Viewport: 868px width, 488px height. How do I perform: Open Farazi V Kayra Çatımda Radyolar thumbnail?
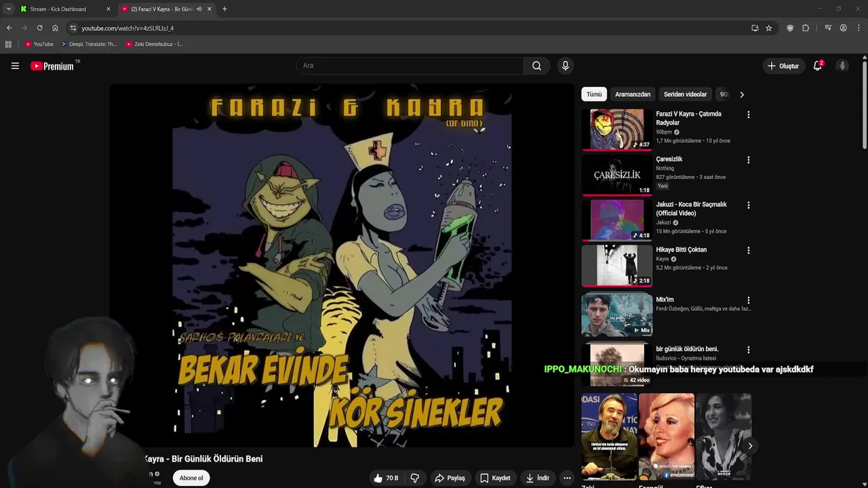click(x=616, y=129)
